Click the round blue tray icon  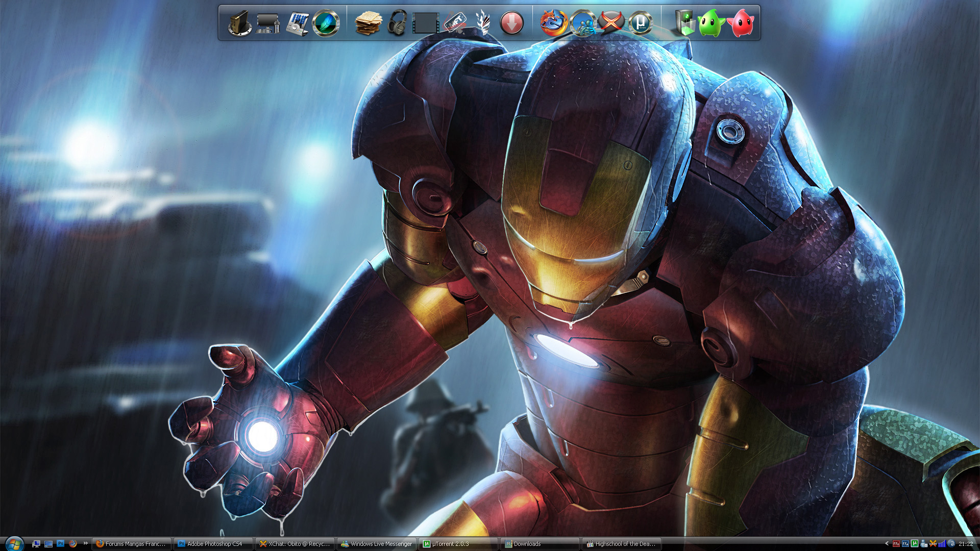click(x=951, y=543)
